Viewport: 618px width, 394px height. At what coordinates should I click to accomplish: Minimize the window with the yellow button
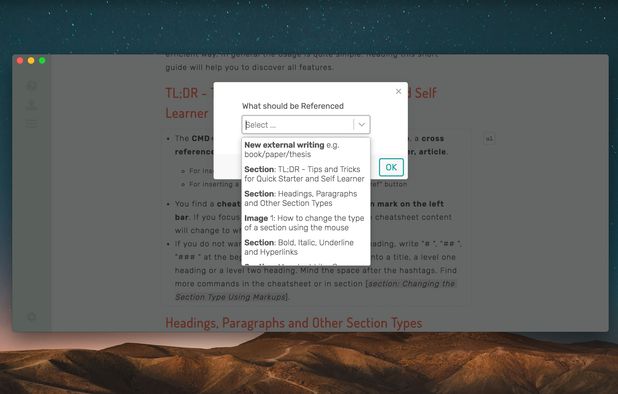(31, 60)
